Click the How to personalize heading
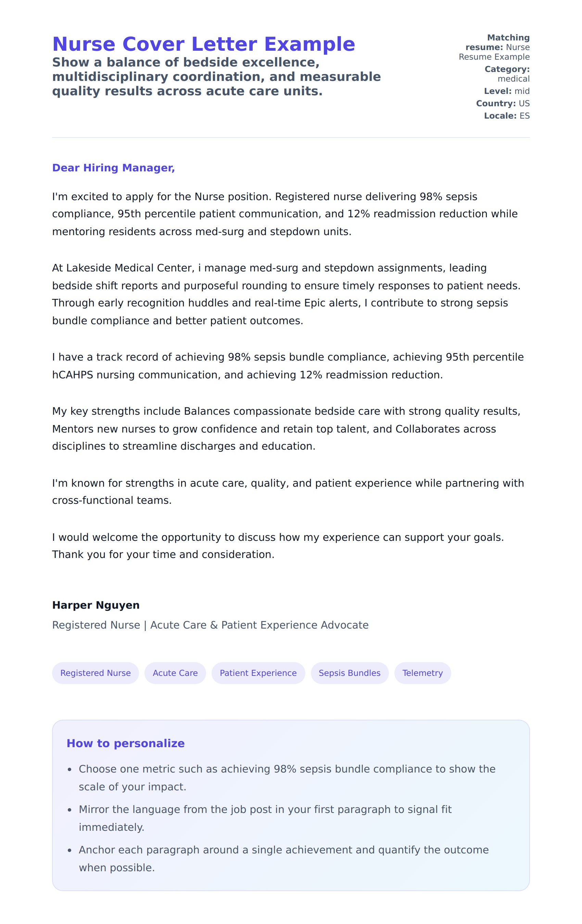The height and width of the screenshot is (924, 582). pyautogui.click(x=125, y=743)
